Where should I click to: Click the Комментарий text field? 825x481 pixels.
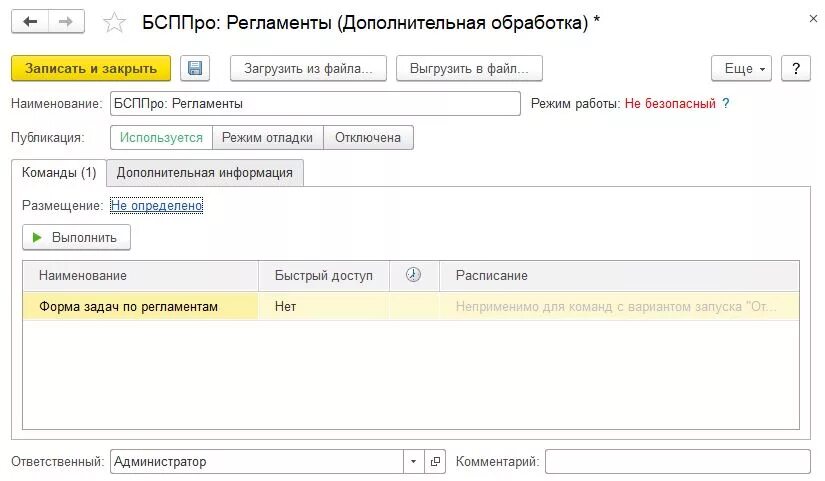point(677,461)
